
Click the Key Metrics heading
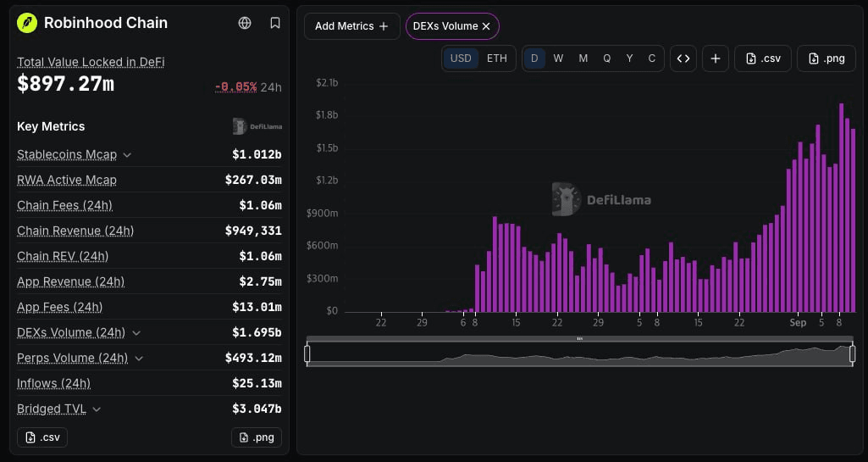pyautogui.click(x=51, y=127)
